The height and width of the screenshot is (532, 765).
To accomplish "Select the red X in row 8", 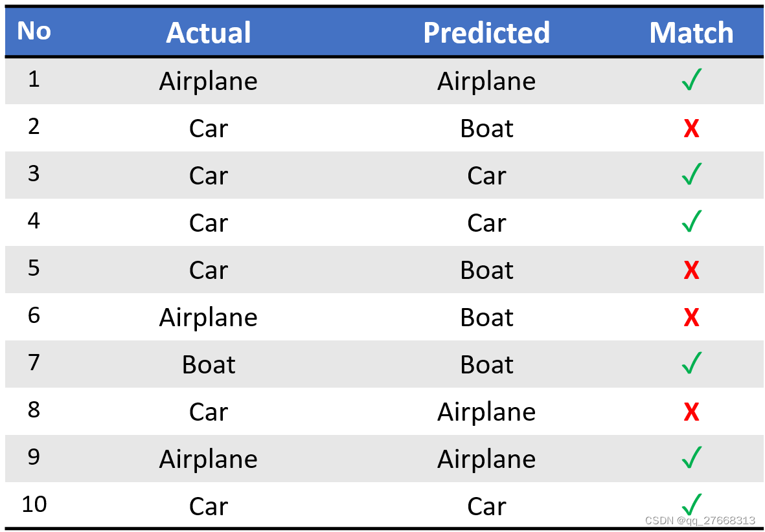I will [691, 412].
